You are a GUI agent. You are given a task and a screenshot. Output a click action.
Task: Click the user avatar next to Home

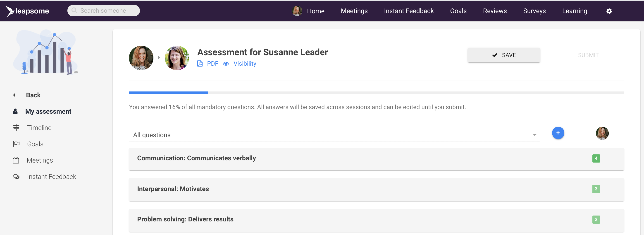(297, 11)
